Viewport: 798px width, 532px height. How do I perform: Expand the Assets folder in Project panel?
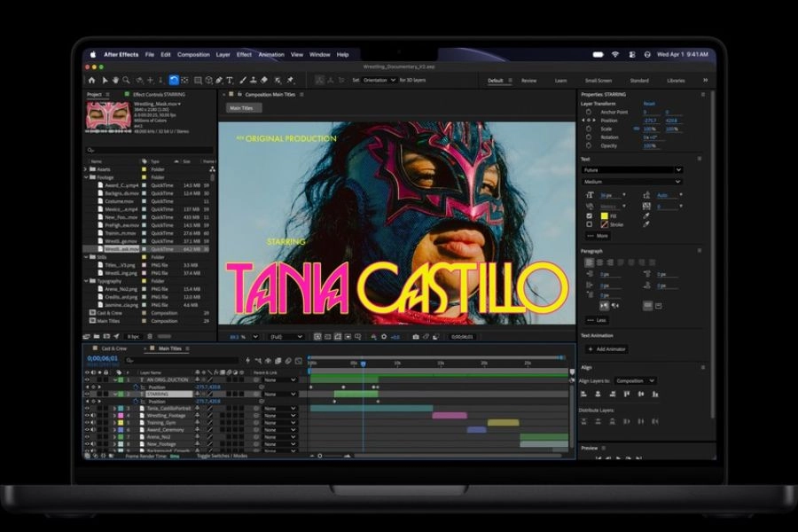[x=85, y=169]
